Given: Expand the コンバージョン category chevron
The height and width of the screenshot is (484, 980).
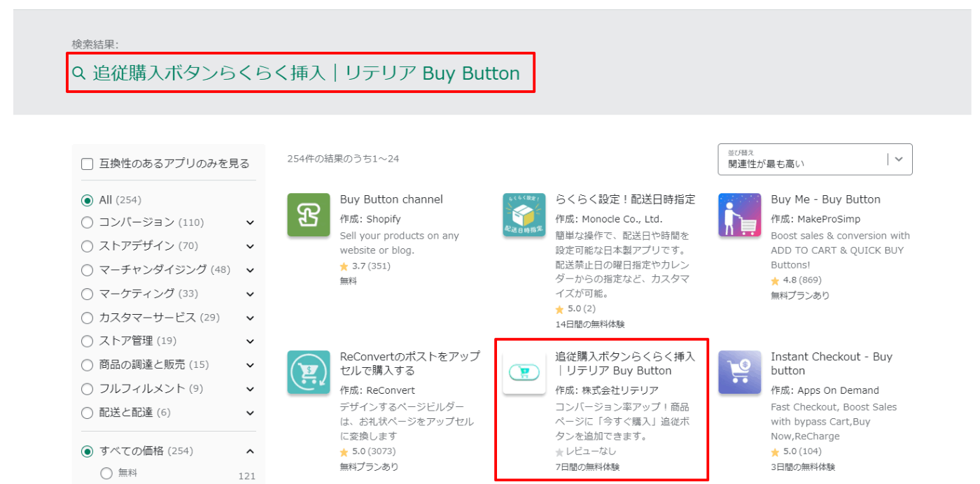Looking at the screenshot, I should pos(250,223).
